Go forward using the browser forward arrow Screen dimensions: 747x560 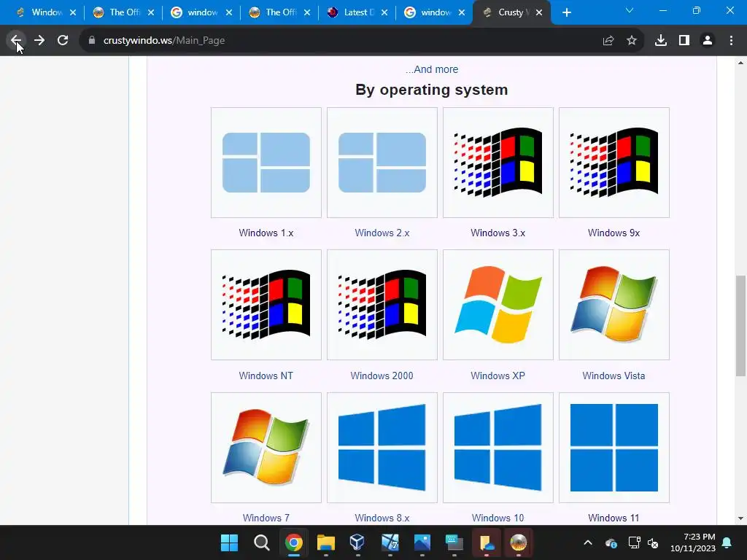click(x=39, y=41)
